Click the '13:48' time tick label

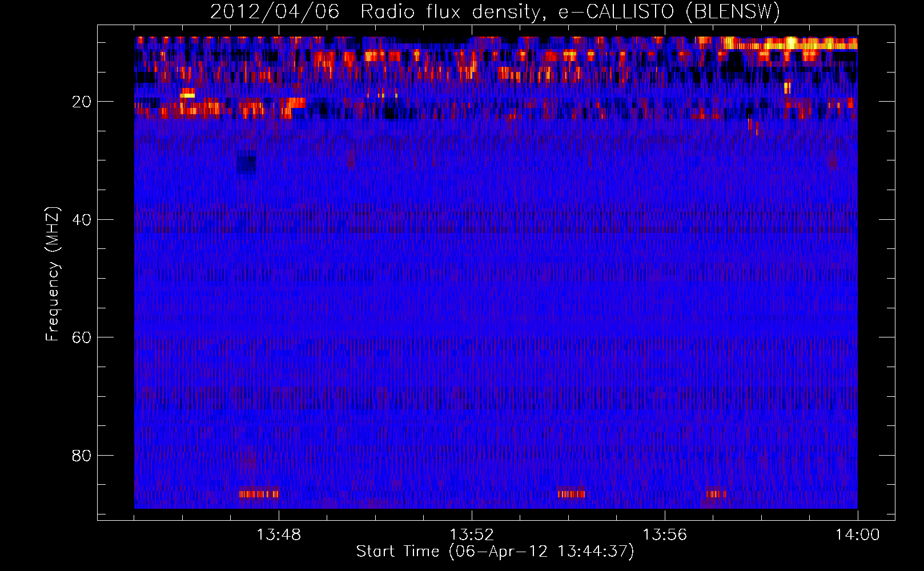click(279, 535)
